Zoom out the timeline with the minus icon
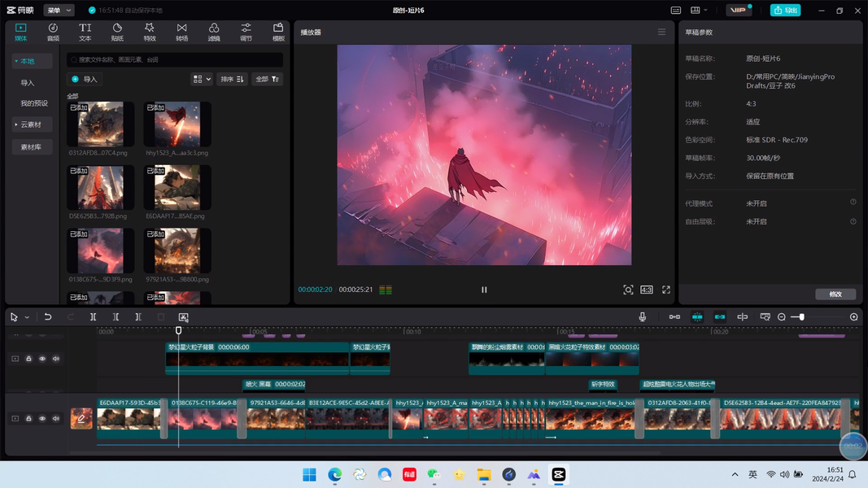 pos(781,317)
